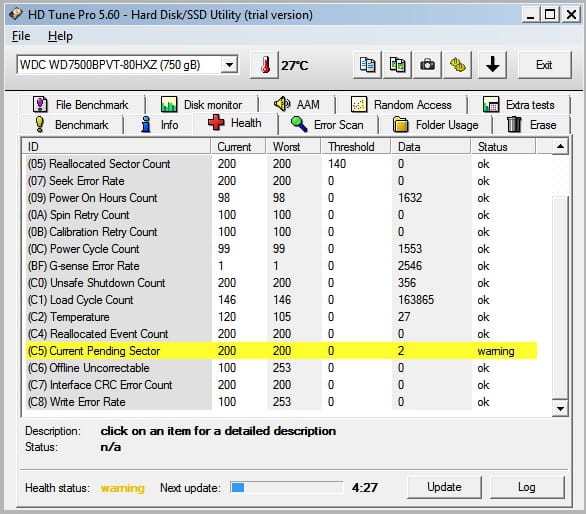This screenshot has width=586, height=514.
Task: Select the Reallocated Event Count row
Action: point(282,334)
